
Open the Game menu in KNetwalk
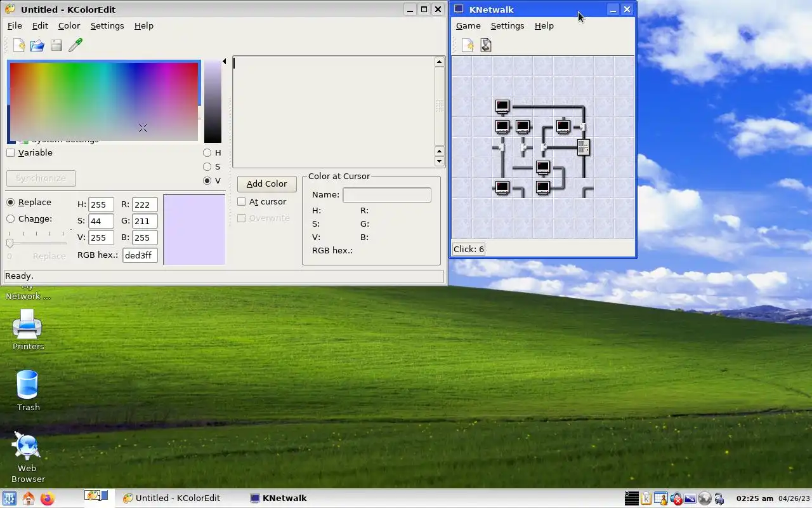coord(468,26)
